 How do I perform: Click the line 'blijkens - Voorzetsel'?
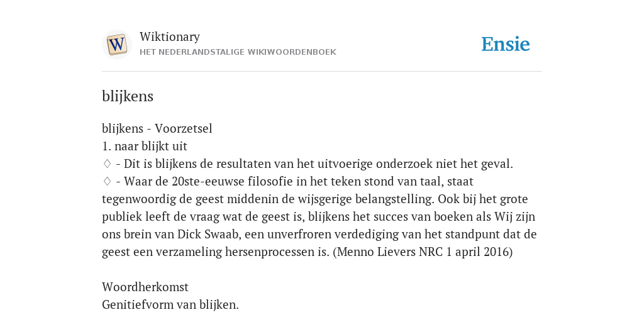click(157, 128)
